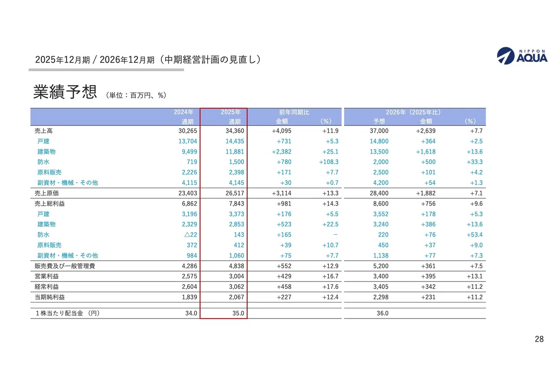Viewport: 555px width, 392px height.
Task: Click the 前年同期比 column header
Action: (x=294, y=112)
